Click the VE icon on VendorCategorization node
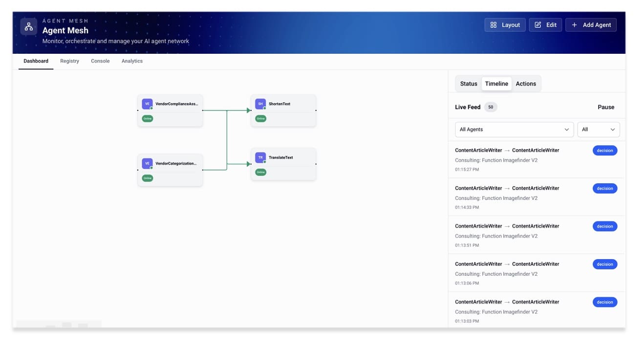 [x=147, y=163]
